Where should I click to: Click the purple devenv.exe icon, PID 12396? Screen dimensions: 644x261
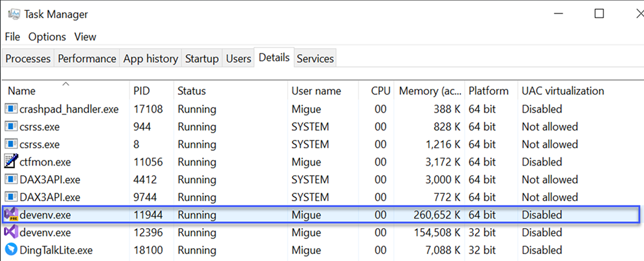tap(11, 232)
